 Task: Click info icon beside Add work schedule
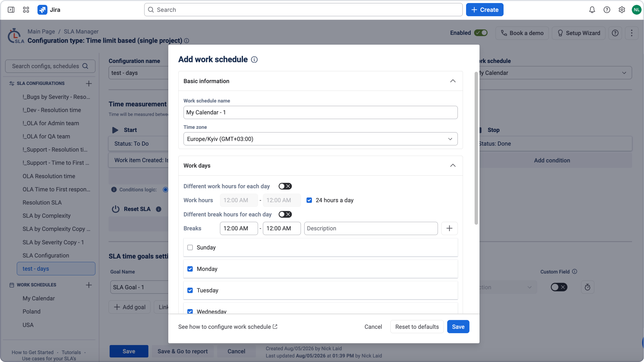(254, 59)
